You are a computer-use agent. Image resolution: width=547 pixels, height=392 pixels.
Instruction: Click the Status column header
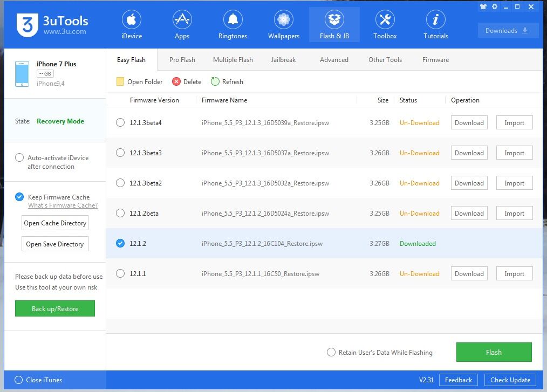(408, 100)
